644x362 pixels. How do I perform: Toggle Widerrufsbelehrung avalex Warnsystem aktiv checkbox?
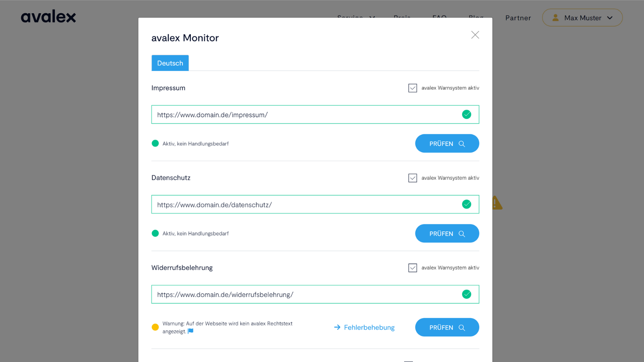point(413,268)
